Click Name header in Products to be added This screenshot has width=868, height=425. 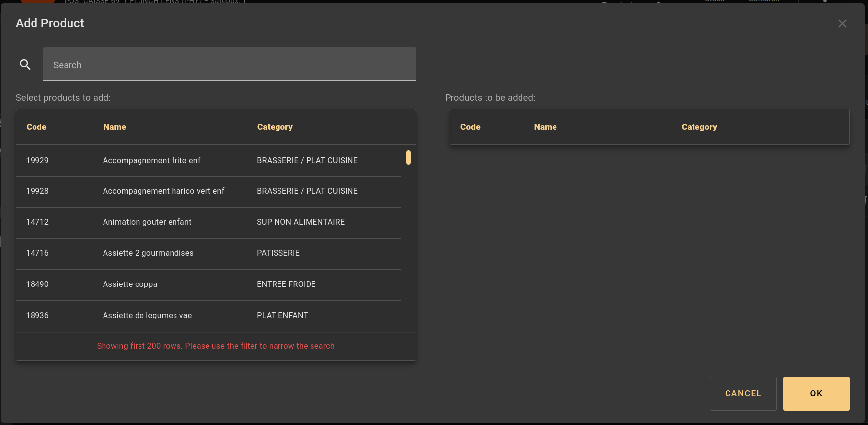545,127
